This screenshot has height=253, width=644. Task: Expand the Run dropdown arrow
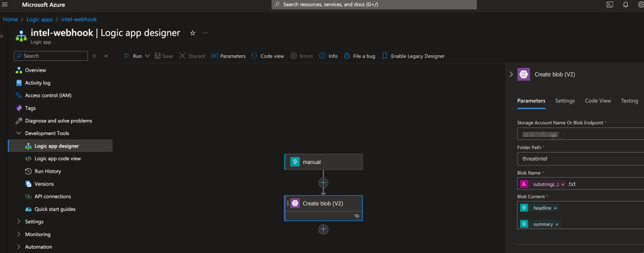[147, 56]
